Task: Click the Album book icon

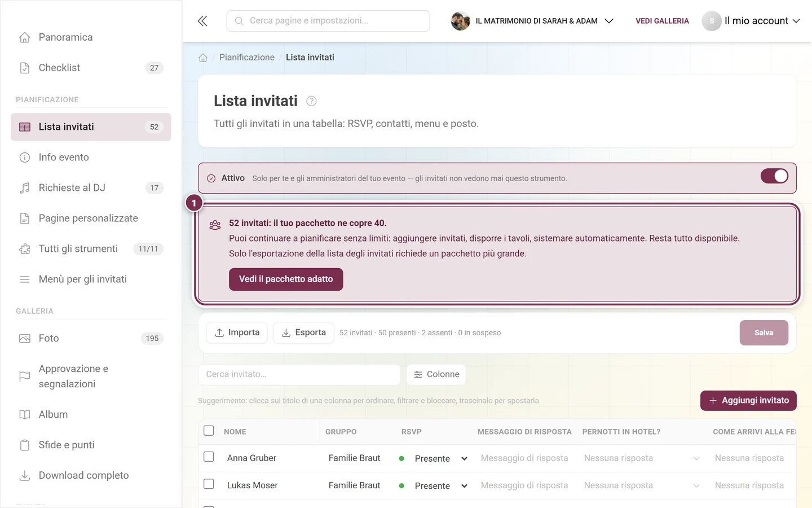Action: [25, 415]
